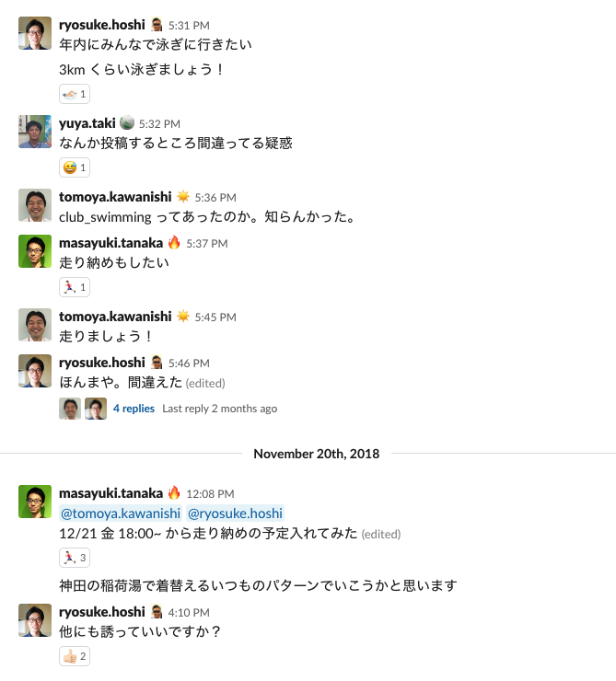This screenshot has width=616, height=681.
Task: Toggle runner reaction showing count 3
Action: (x=74, y=557)
